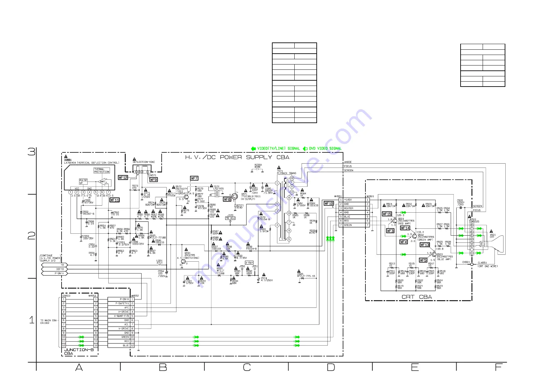The image size is (560, 392).
Task: Click the '(CRT GND WIRE)' label
Action: coord(488,266)
